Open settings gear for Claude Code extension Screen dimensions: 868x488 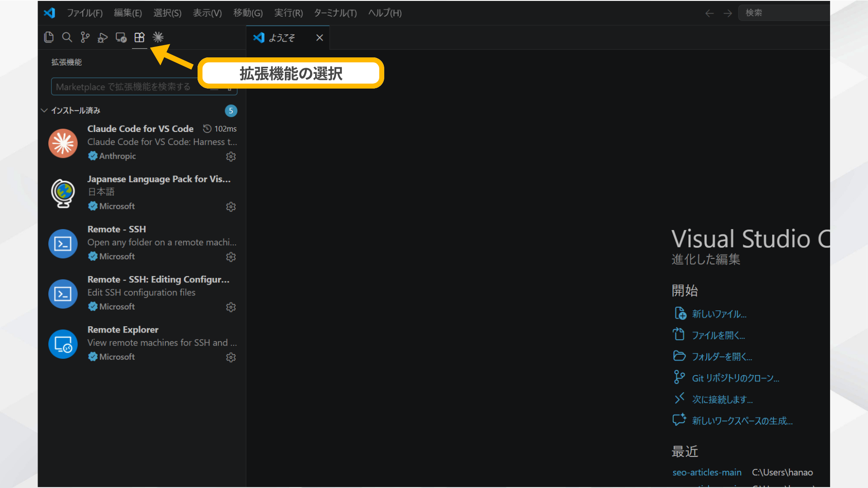click(231, 156)
